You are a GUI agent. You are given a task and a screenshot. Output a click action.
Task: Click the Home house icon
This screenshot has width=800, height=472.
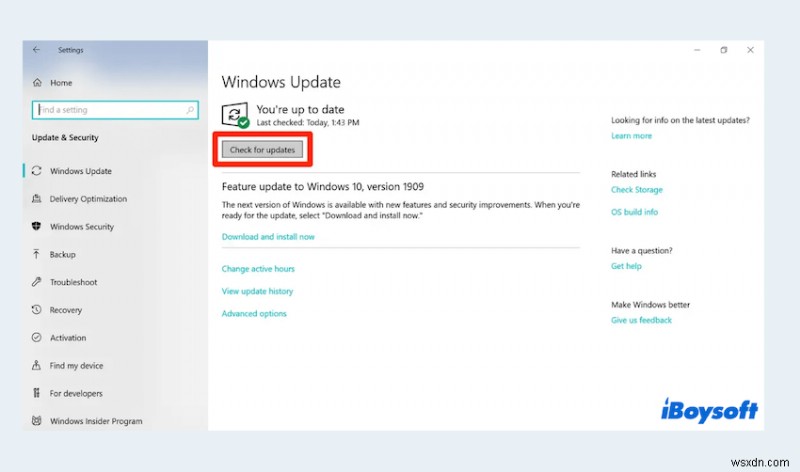(37, 82)
